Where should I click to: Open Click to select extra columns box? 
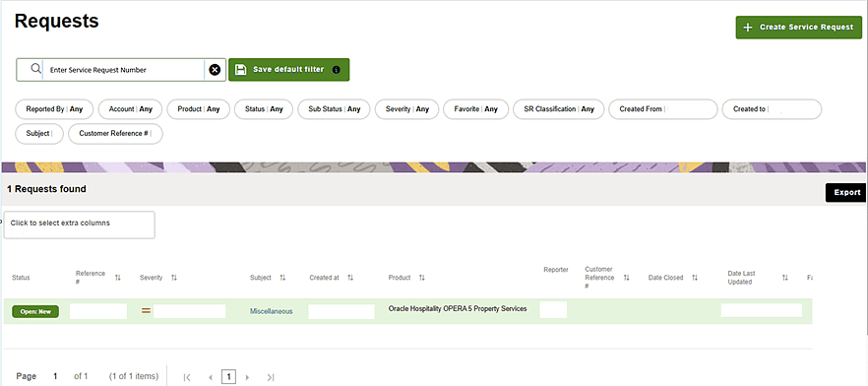[79, 225]
